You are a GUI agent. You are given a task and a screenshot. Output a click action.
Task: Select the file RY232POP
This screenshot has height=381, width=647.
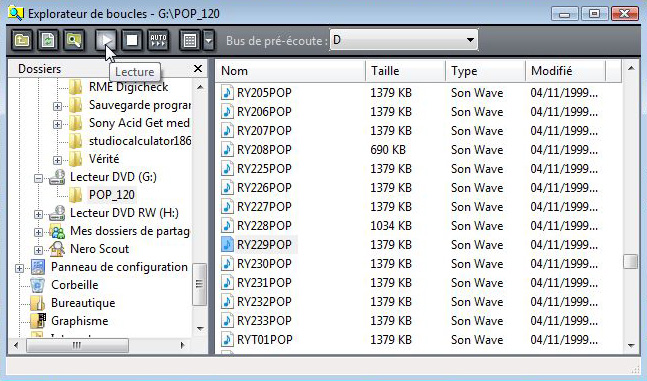pos(264,302)
